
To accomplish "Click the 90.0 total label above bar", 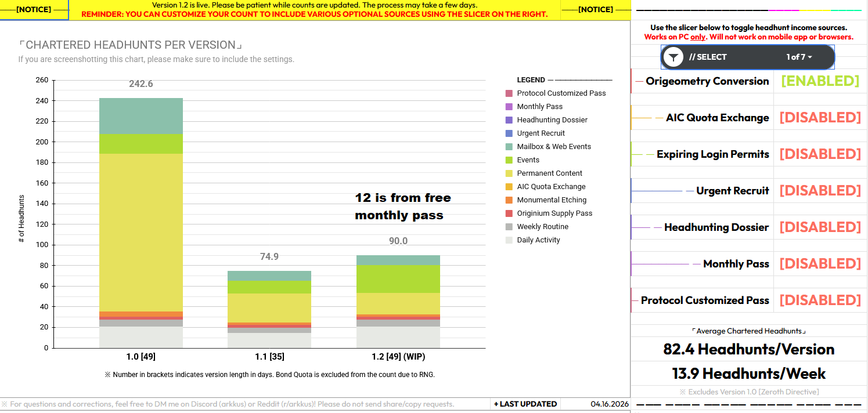I will 398,241.
